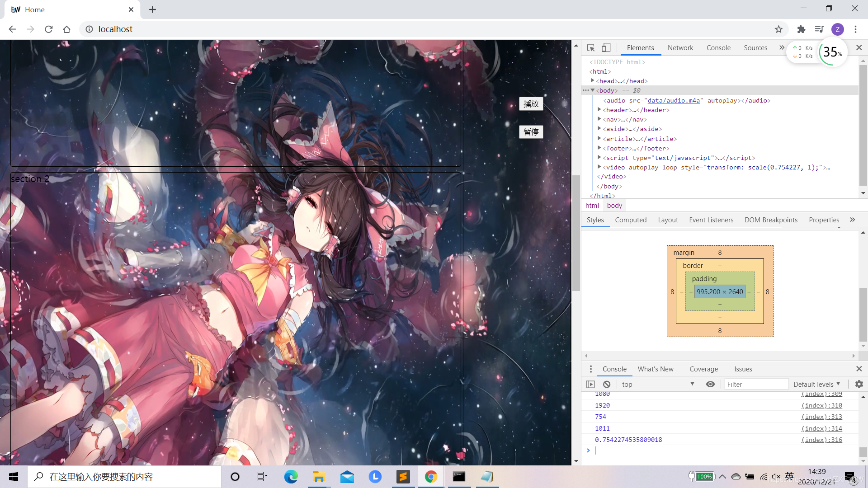This screenshot has height=488, width=868.
Task: Open drawer three-dot menu
Action: 590,369
